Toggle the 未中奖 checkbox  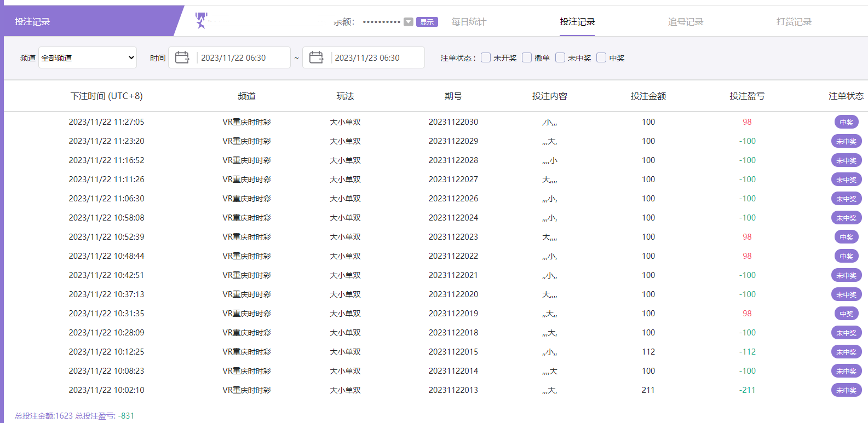coord(560,57)
